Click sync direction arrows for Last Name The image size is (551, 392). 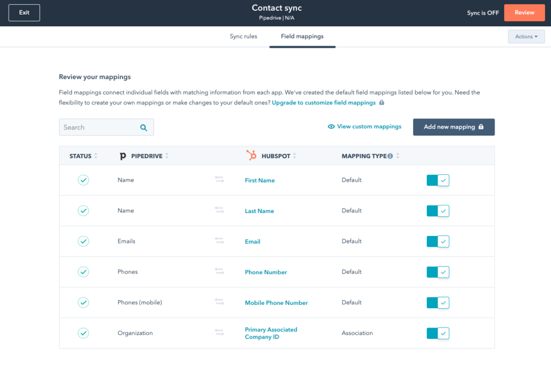tap(220, 210)
